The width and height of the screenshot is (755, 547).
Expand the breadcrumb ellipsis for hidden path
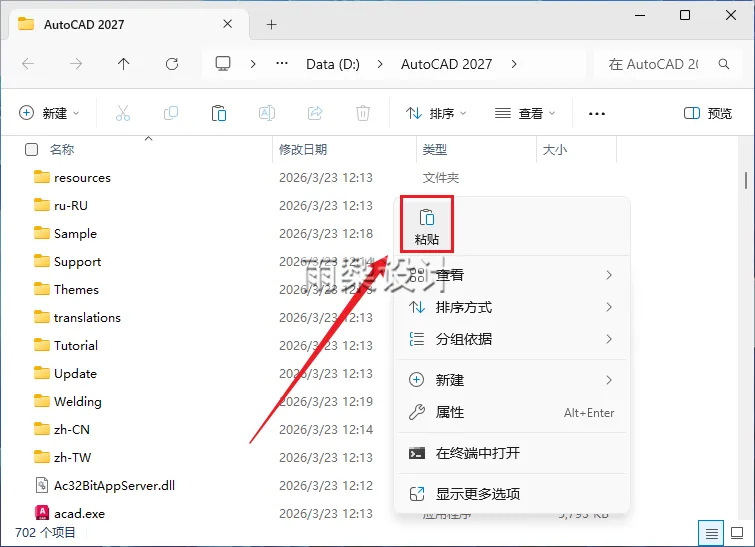[282, 64]
